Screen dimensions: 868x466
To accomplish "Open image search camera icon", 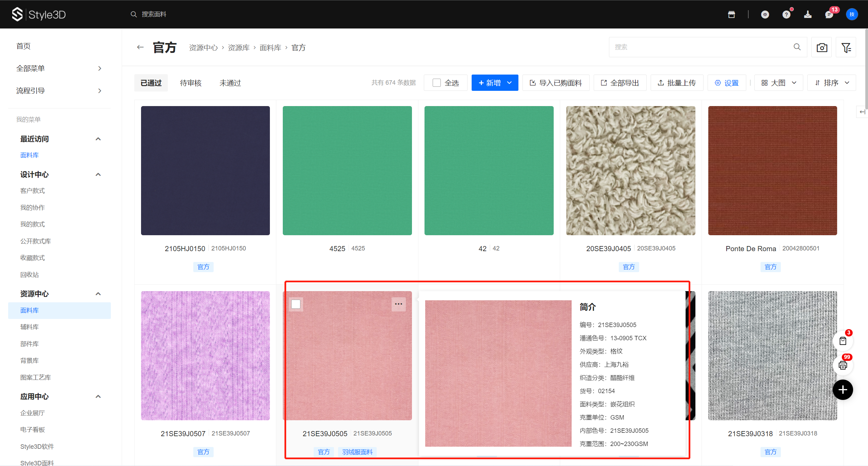I will [x=822, y=47].
